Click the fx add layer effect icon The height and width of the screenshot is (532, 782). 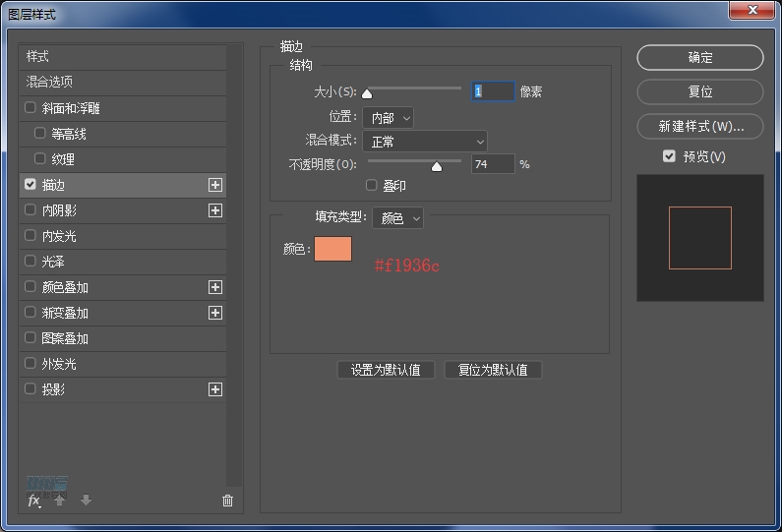(x=33, y=501)
